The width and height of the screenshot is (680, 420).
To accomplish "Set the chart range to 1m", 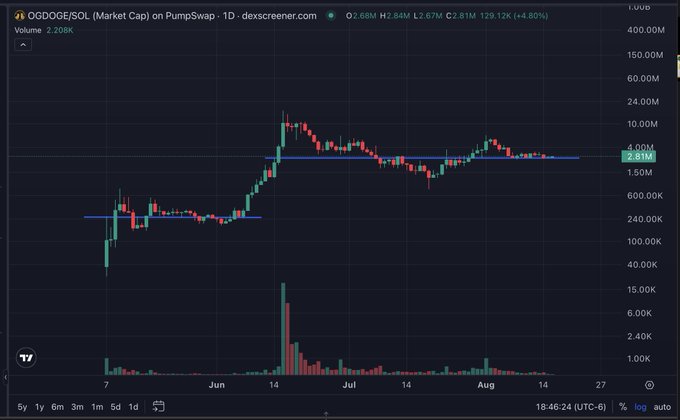I will click(x=97, y=407).
